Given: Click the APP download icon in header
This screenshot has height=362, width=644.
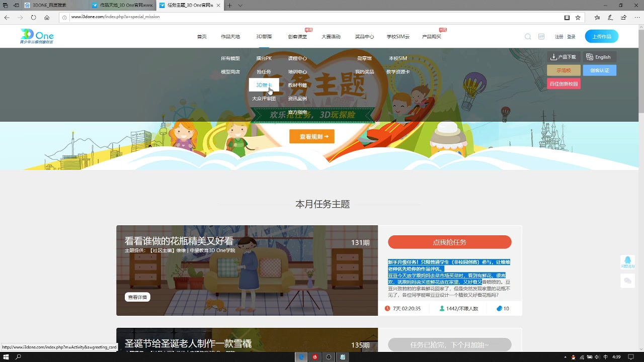Looking at the screenshot, I should coord(541,37).
